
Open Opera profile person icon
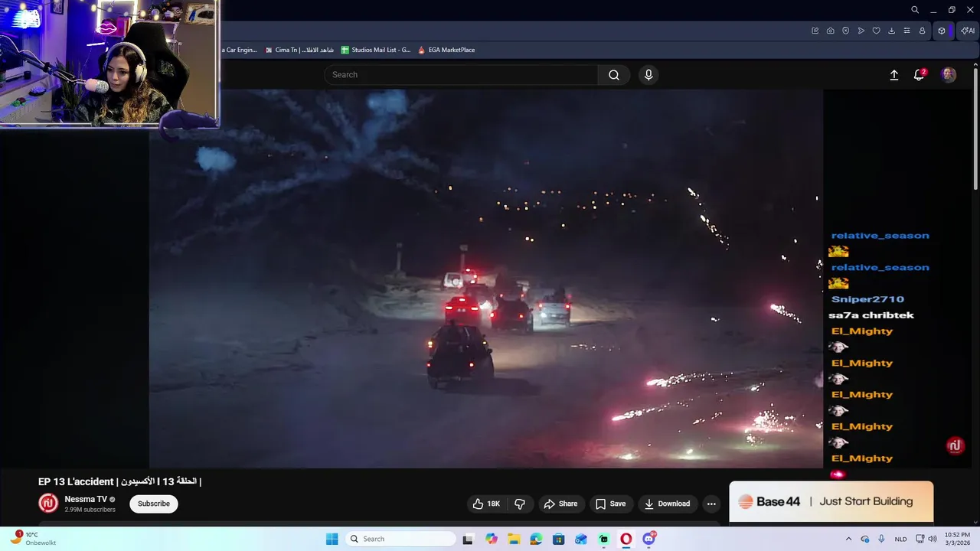(x=923, y=31)
